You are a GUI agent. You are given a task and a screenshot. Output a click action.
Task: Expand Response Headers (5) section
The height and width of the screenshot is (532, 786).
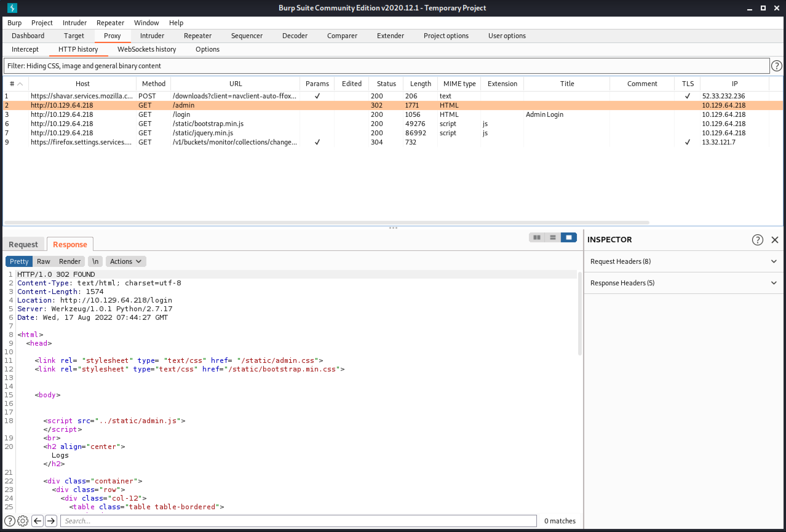683,283
